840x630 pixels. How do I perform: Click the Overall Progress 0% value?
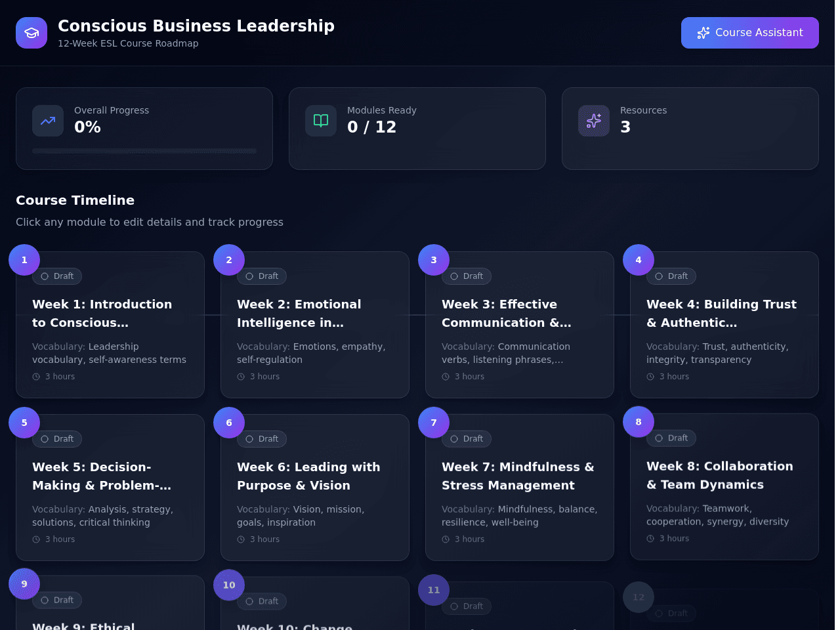click(87, 127)
